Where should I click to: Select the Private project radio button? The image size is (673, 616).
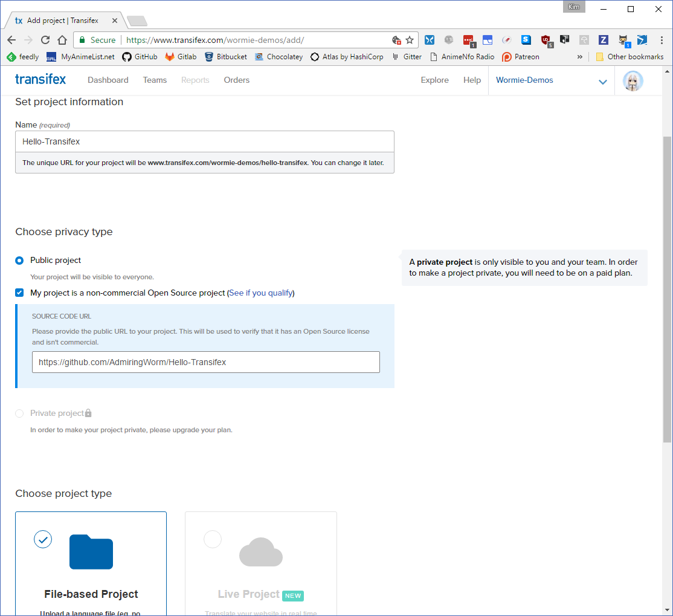coord(19,413)
